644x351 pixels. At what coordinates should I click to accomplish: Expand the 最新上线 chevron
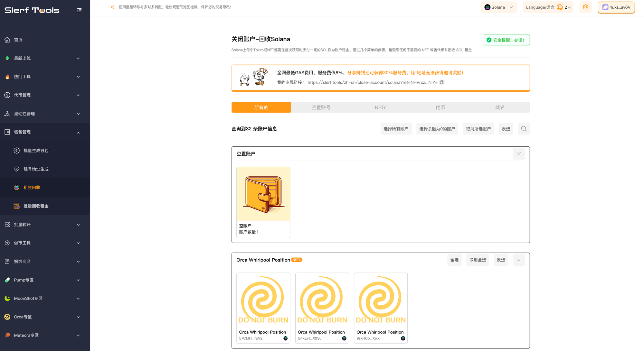(78, 59)
